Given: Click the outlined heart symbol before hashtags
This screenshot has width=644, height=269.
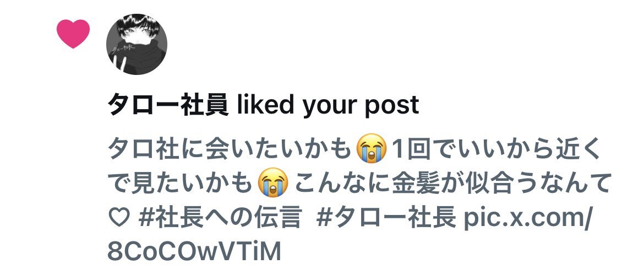Looking at the screenshot, I should tap(119, 217).
